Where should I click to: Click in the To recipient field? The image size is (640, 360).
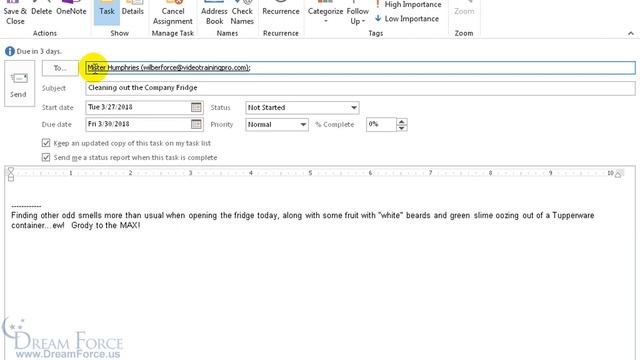point(360,68)
